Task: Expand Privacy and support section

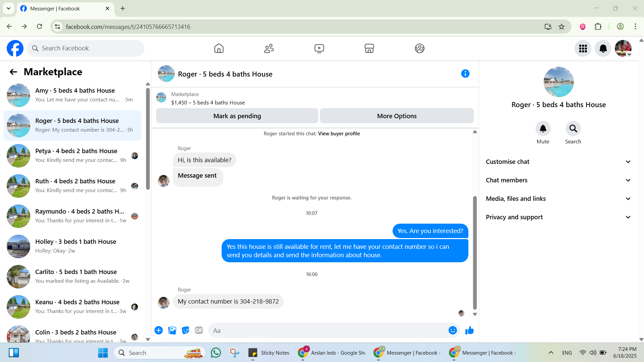Action: (x=558, y=217)
